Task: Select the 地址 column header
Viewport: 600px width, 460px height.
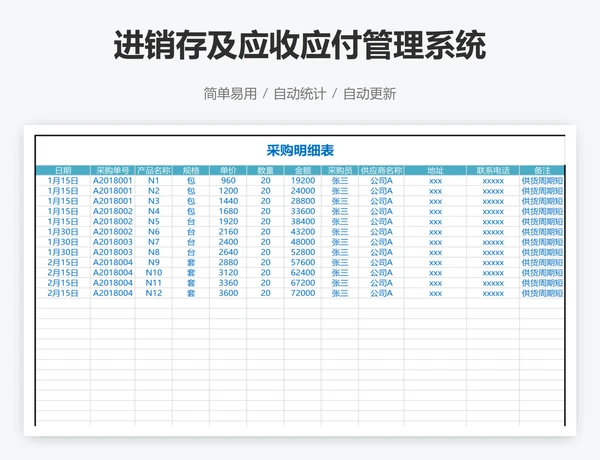Action: [x=435, y=170]
